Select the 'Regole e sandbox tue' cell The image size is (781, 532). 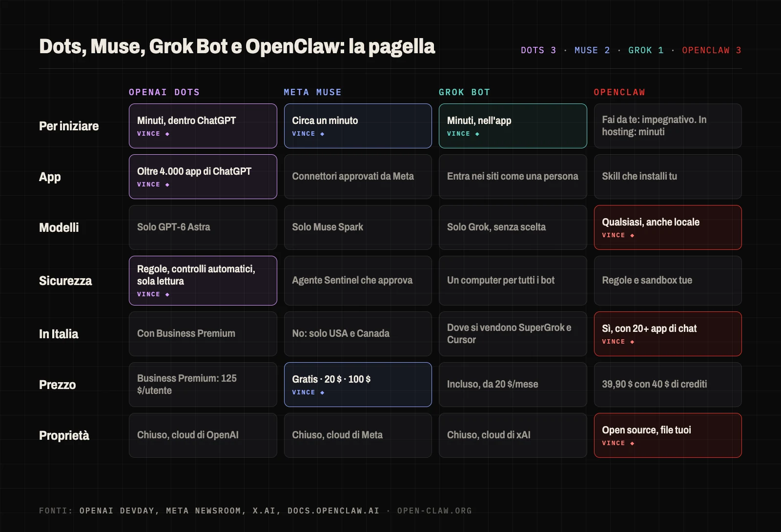tap(668, 281)
